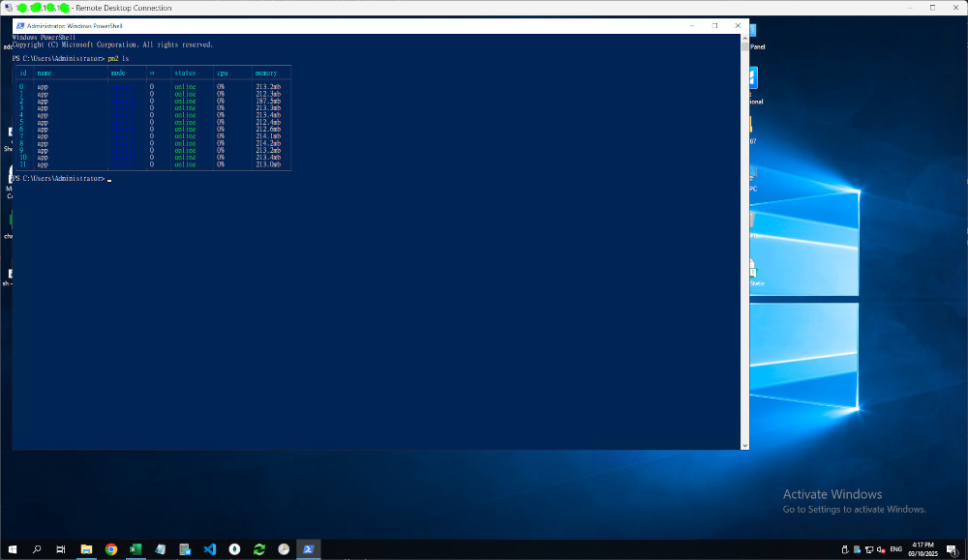The image size is (968, 560).
Task: Open Task View from the taskbar
Action: (61, 549)
